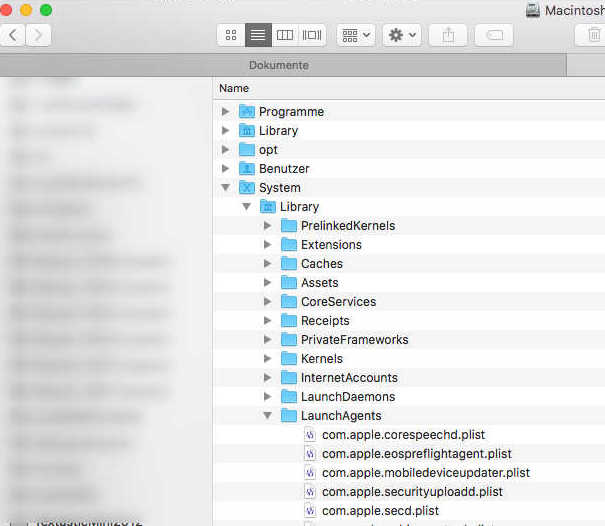The height and width of the screenshot is (526, 605).
Task: Click the edit tags toolbar button
Action: coord(493,35)
